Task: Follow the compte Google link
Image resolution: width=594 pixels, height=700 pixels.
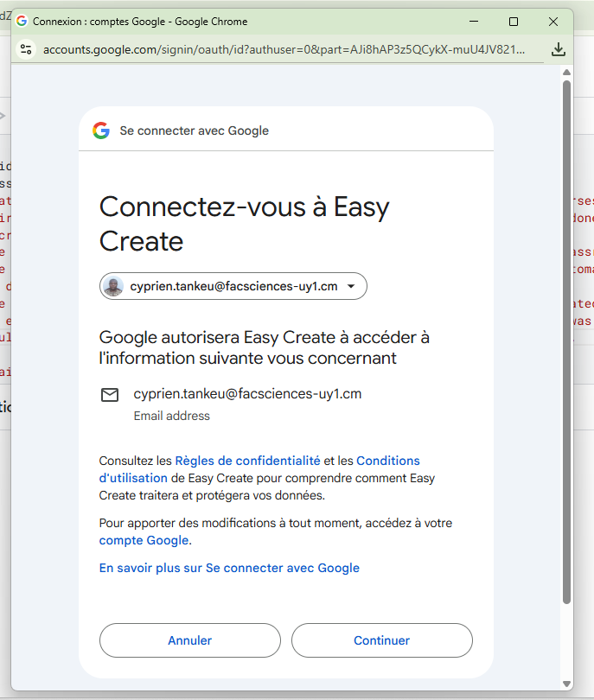Action: [144, 540]
